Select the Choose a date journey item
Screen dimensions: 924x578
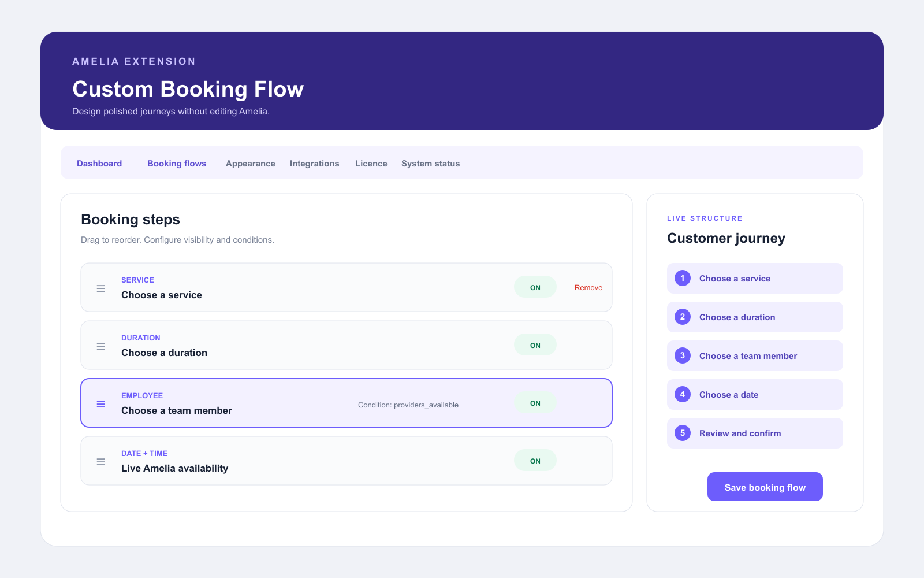[755, 394]
